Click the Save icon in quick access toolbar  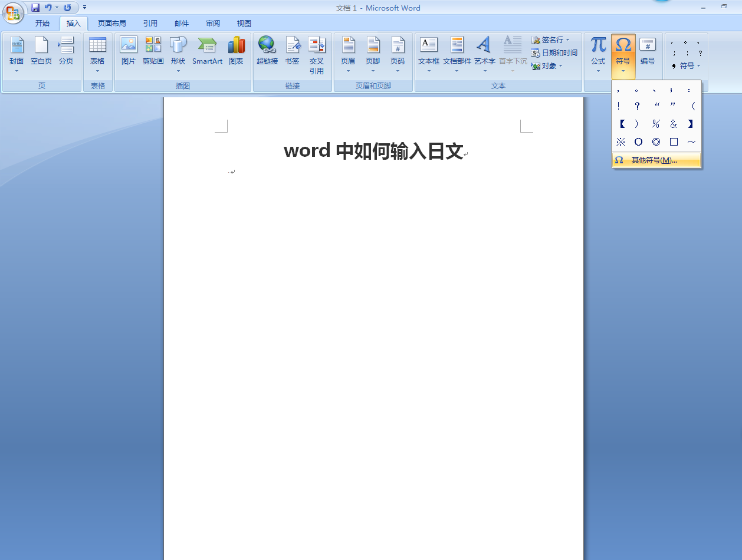(35, 8)
